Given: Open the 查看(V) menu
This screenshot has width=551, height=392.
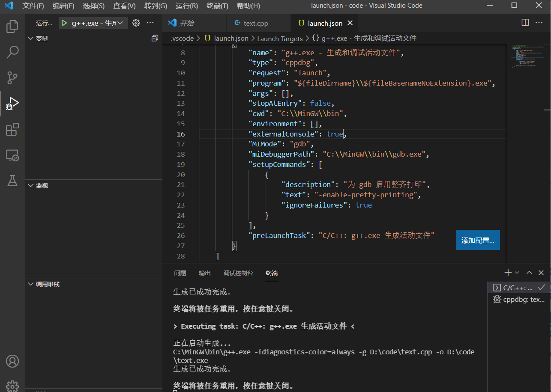Looking at the screenshot, I should point(125,6).
